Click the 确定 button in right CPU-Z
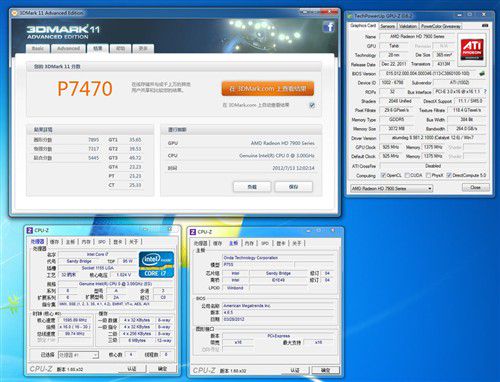Screen dimensions: 500x382 coord(326,370)
